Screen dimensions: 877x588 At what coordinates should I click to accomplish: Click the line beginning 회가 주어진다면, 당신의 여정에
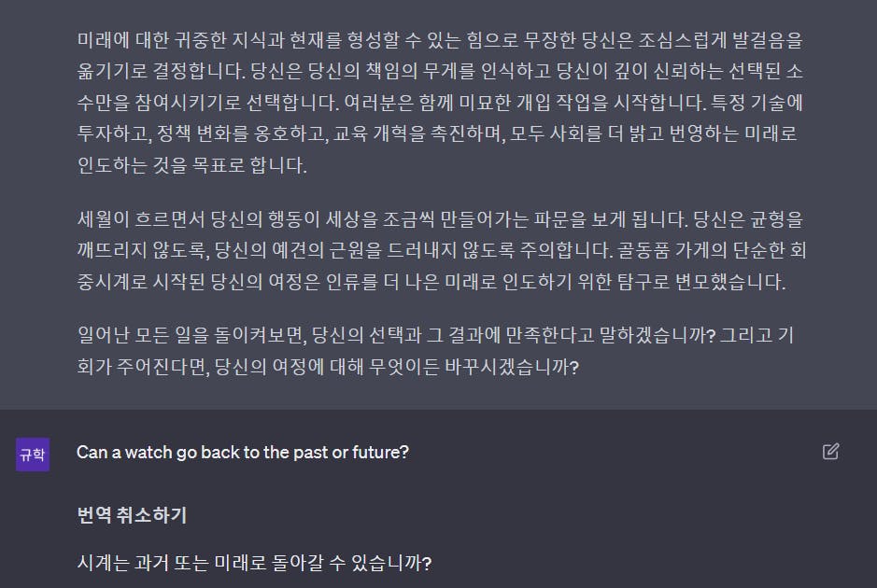[328, 367]
